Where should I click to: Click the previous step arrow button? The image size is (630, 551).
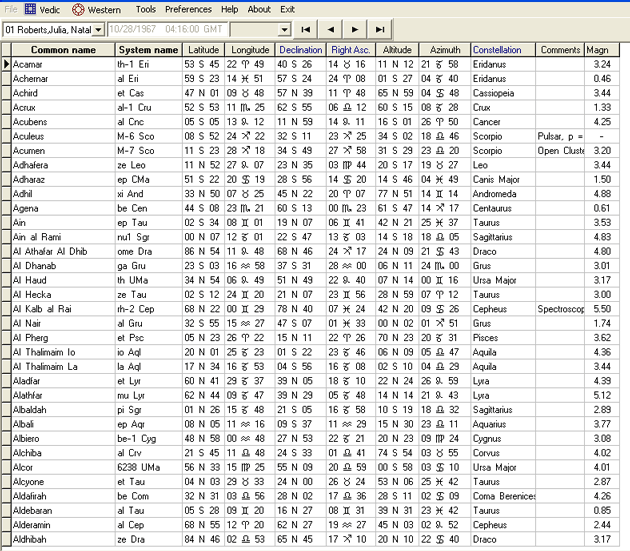click(x=330, y=30)
